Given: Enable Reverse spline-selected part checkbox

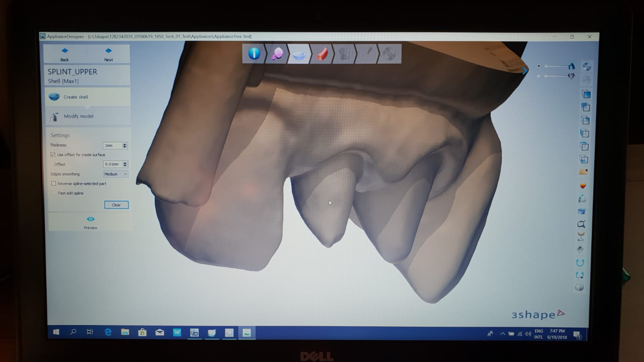Looking at the screenshot, I should click(x=54, y=183).
